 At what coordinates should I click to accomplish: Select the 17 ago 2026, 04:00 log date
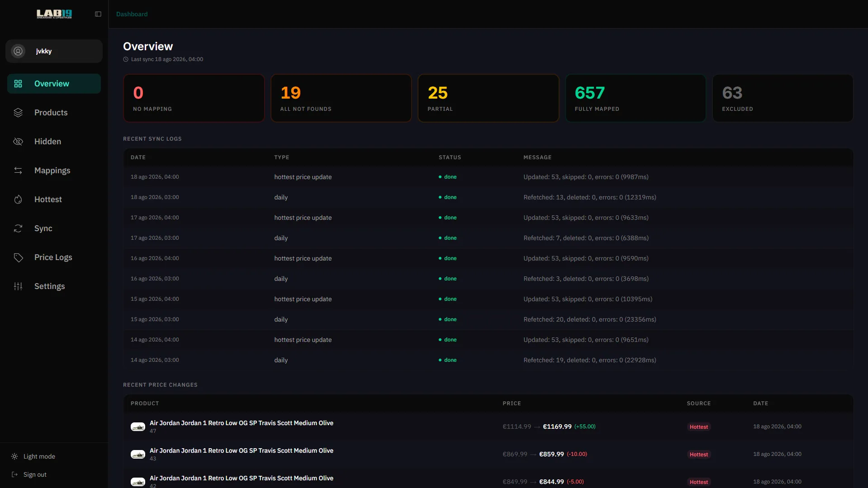point(155,218)
